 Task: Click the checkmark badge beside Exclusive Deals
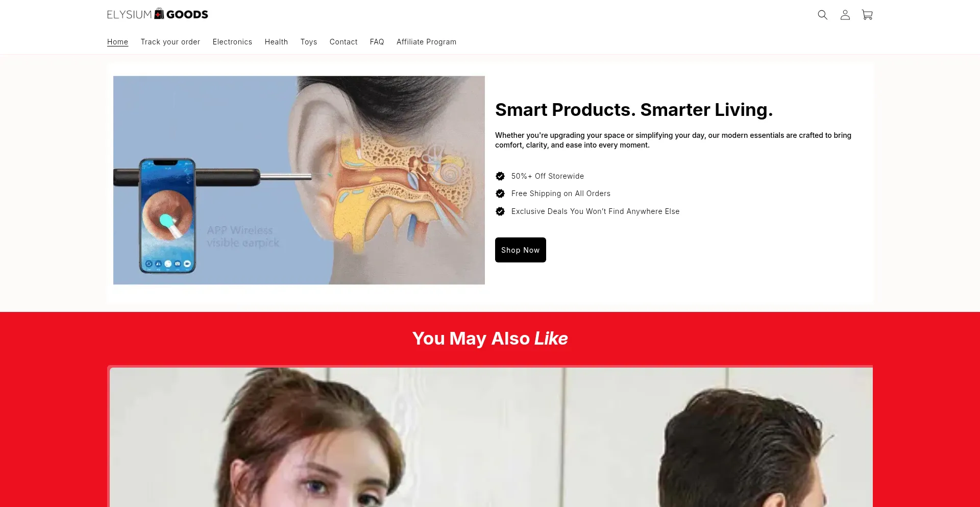(x=500, y=211)
